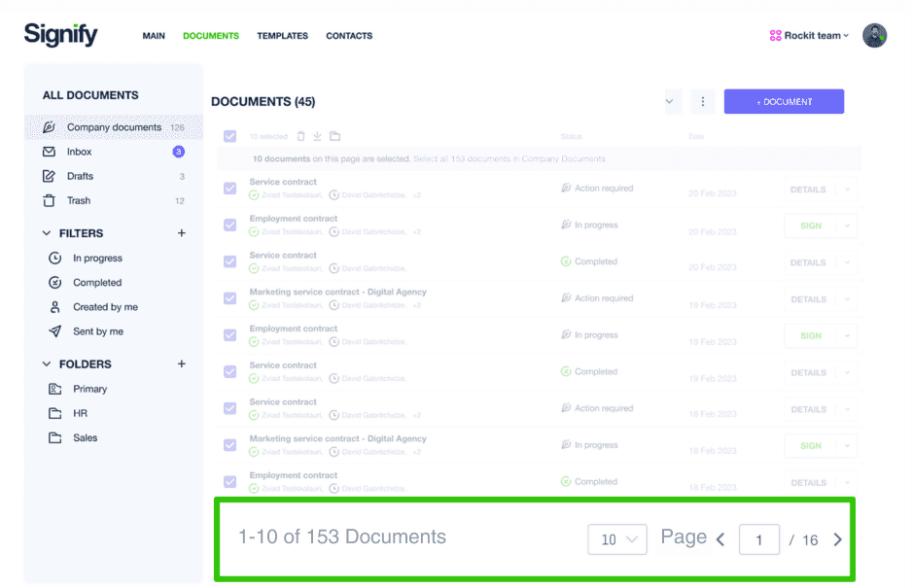
Task: Uncheck the Marketing service contract In progress
Action: pyautogui.click(x=230, y=445)
